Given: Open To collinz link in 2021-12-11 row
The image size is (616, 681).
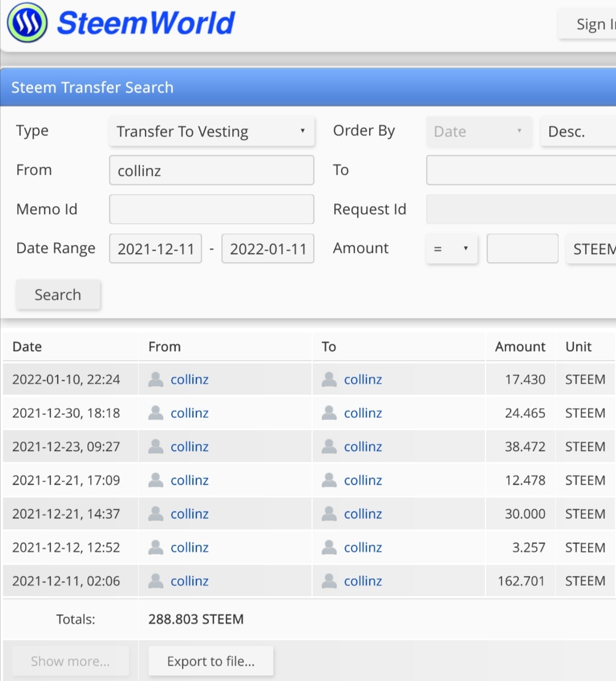Looking at the screenshot, I should [363, 581].
